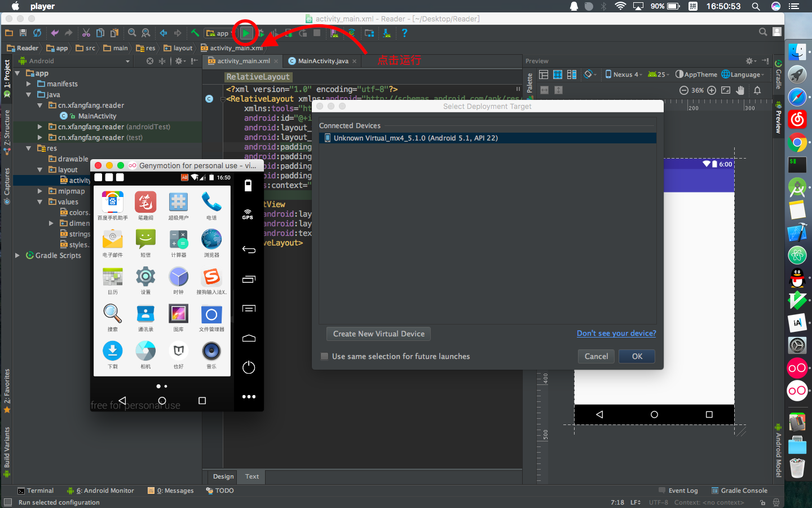Open the SDK Manager toolbar icon
The image size is (812, 508).
click(387, 33)
